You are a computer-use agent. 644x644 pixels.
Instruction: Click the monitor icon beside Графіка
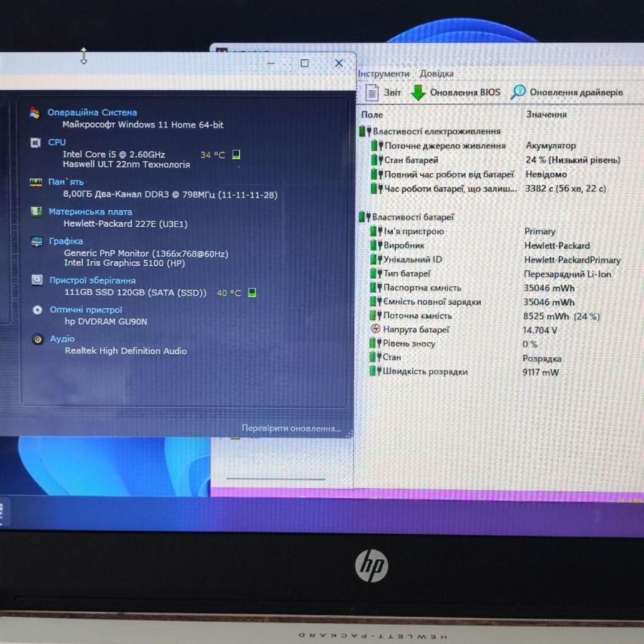coord(36,241)
